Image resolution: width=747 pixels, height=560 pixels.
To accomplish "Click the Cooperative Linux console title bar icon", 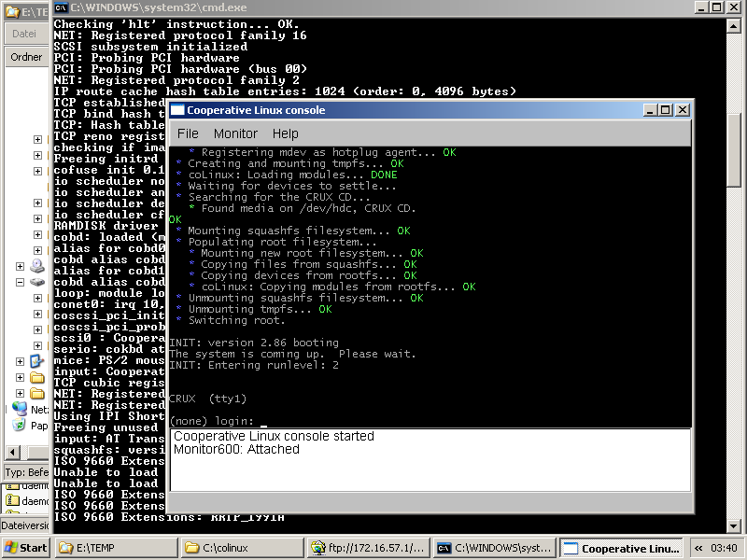I will click(177, 110).
